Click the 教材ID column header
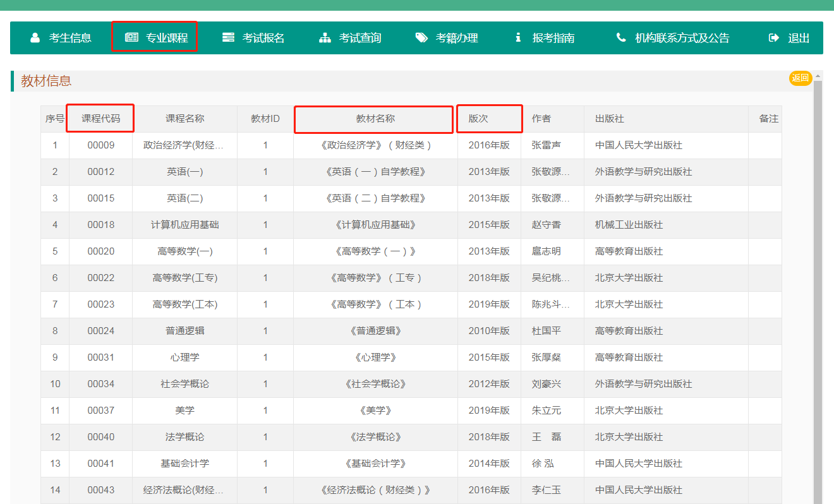The height and width of the screenshot is (504, 834). [265, 119]
